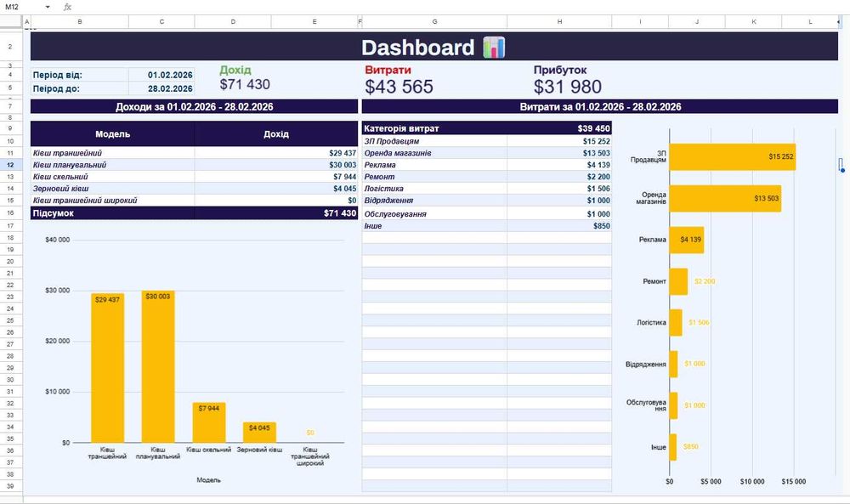
Task: Select the 'Оренда магазинів' expense table cell
Action: pos(434,153)
